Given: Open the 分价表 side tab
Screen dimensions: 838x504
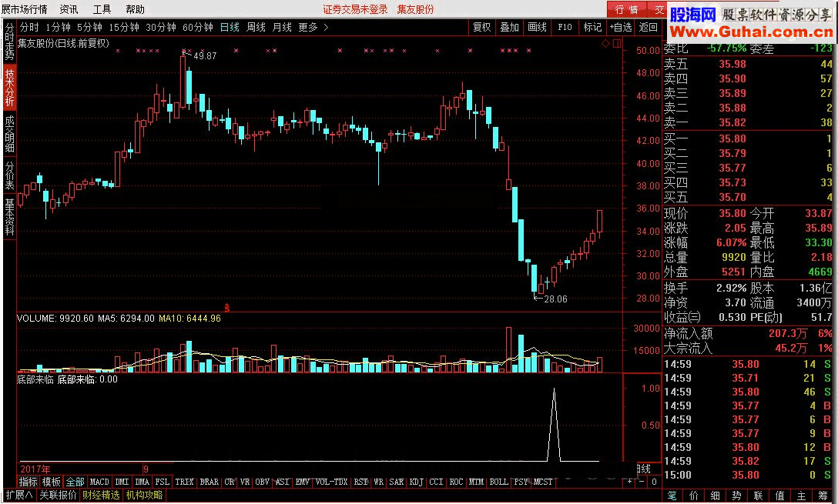Looking at the screenshot, I should coord(9,175).
